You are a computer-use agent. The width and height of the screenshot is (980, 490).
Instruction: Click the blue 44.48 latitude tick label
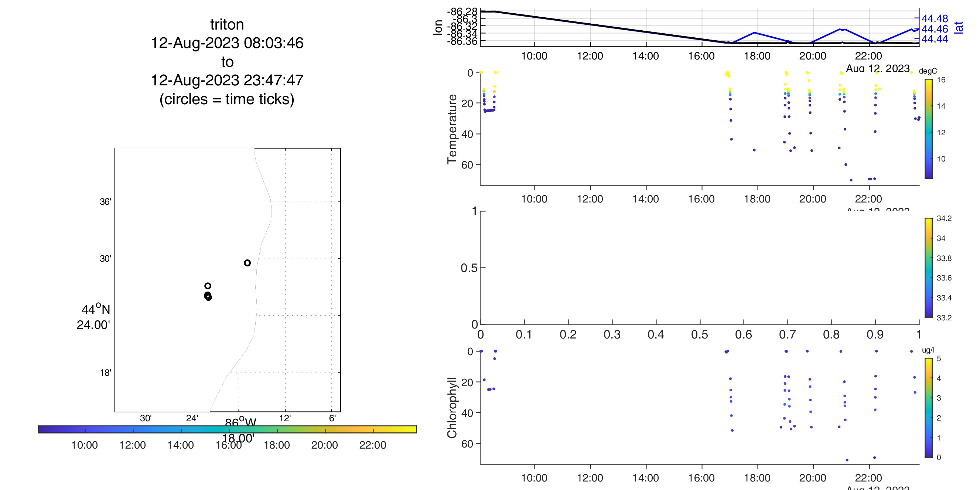935,18
